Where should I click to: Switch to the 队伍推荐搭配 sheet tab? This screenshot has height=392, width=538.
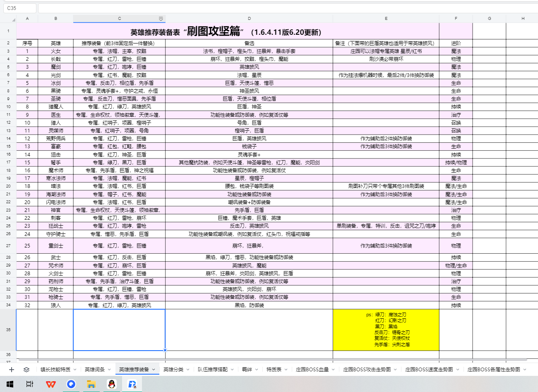(x=212, y=370)
